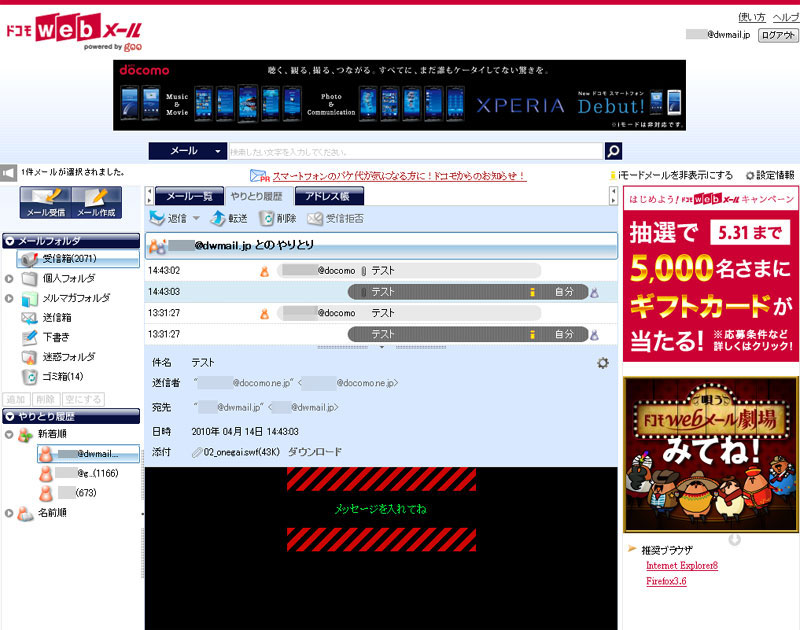Viewport: 800px width, 630px height.
Task: Collapse the メールフォルダ panel
Action: [x=11, y=240]
